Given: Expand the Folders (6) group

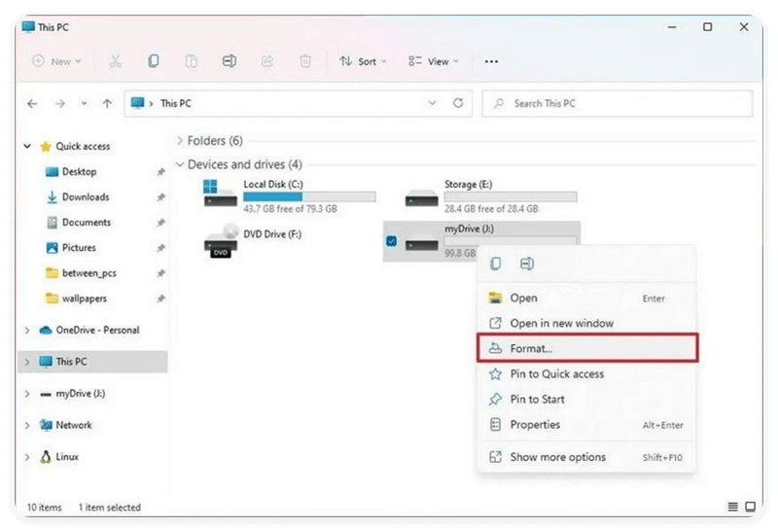Looking at the screenshot, I should [180, 140].
